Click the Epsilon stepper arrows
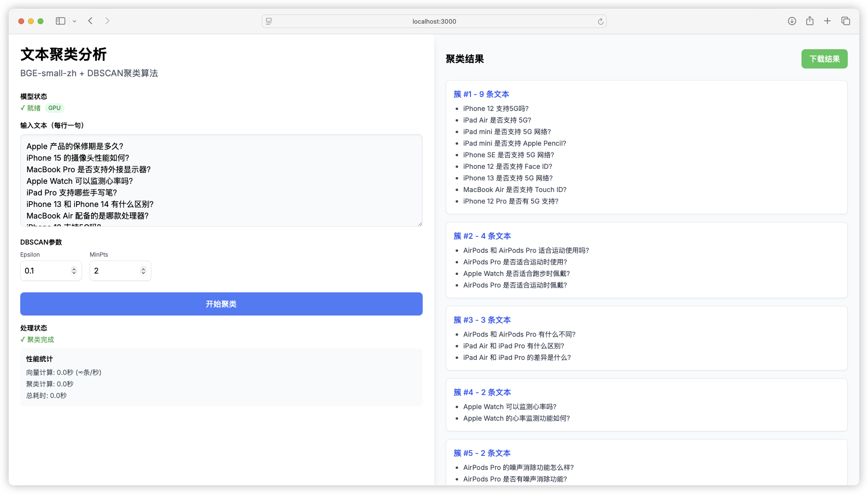Screen dimensions: 868x494 pyautogui.click(x=74, y=271)
